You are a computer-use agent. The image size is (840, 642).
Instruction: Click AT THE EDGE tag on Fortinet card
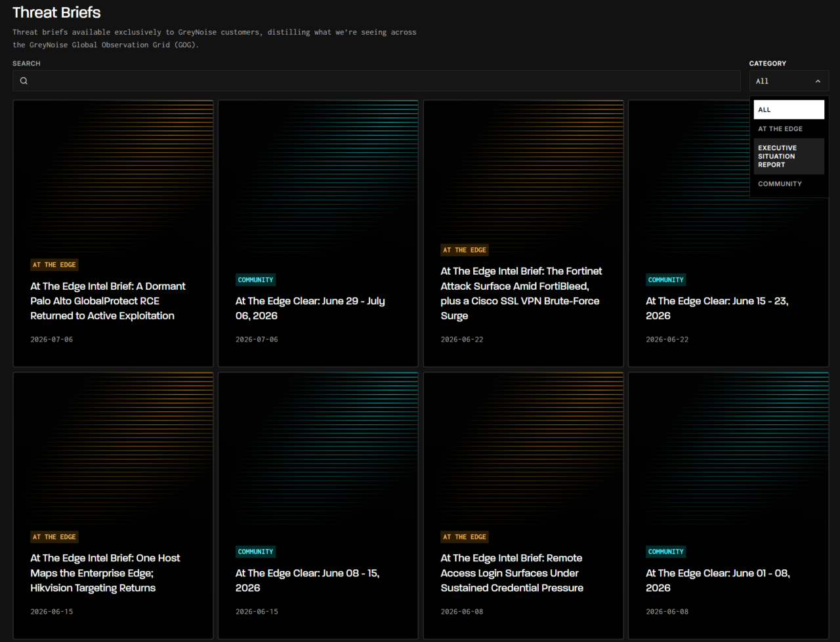pos(465,250)
